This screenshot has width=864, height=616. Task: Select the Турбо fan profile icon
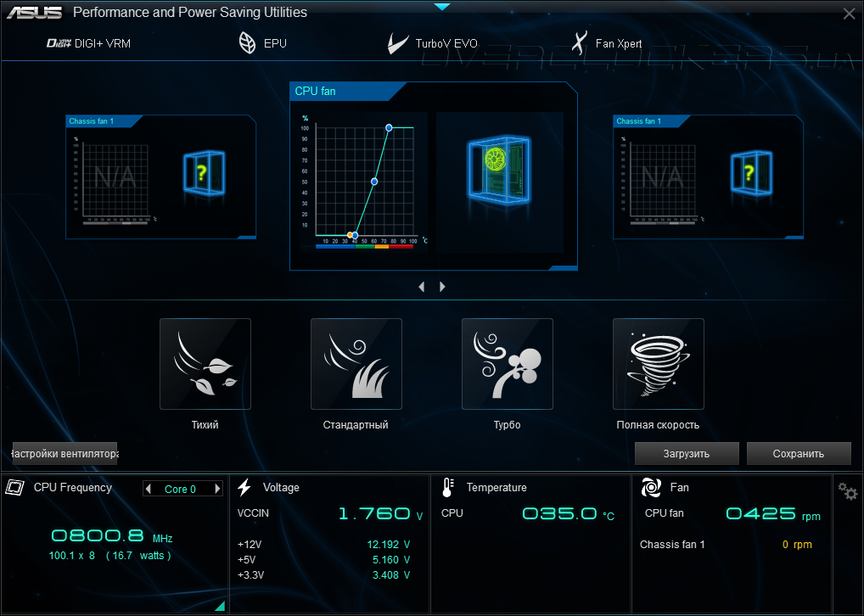[x=507, y=364]
